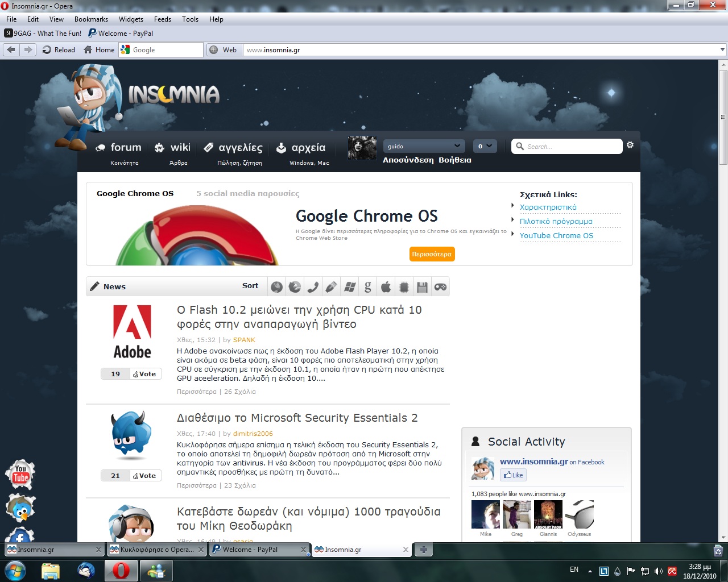The width and height of the screenshot is (728, 582).
Task: Go to the Home page button
Action: [99, 50]
